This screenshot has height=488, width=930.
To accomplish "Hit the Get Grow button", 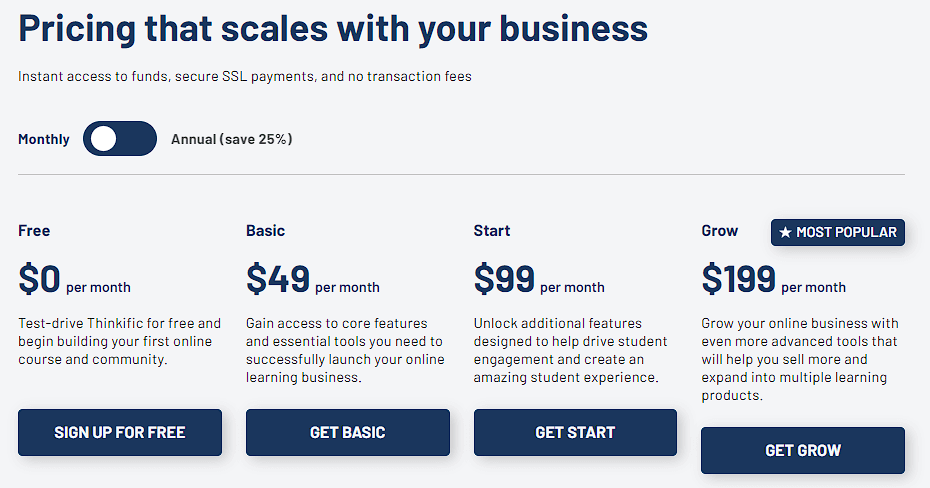I will pyautogui.click(x=803, y=450).
